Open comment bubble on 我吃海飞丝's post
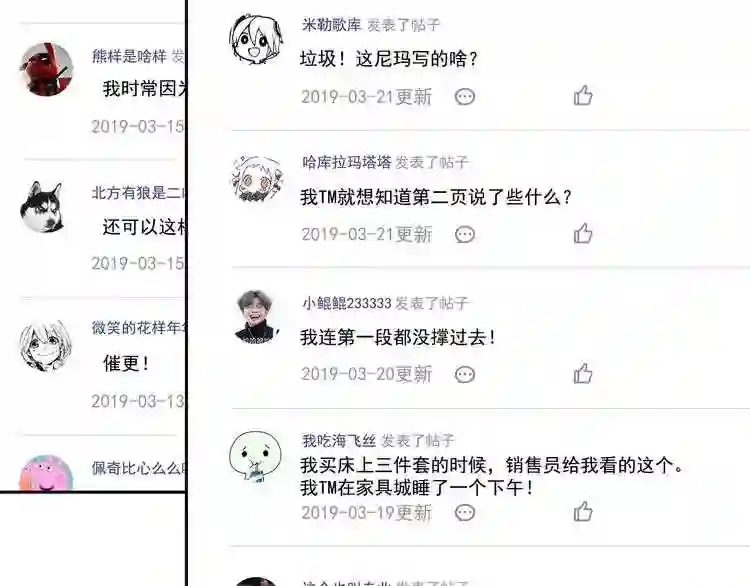The image size is (750, 586). [x=464, y=513]
